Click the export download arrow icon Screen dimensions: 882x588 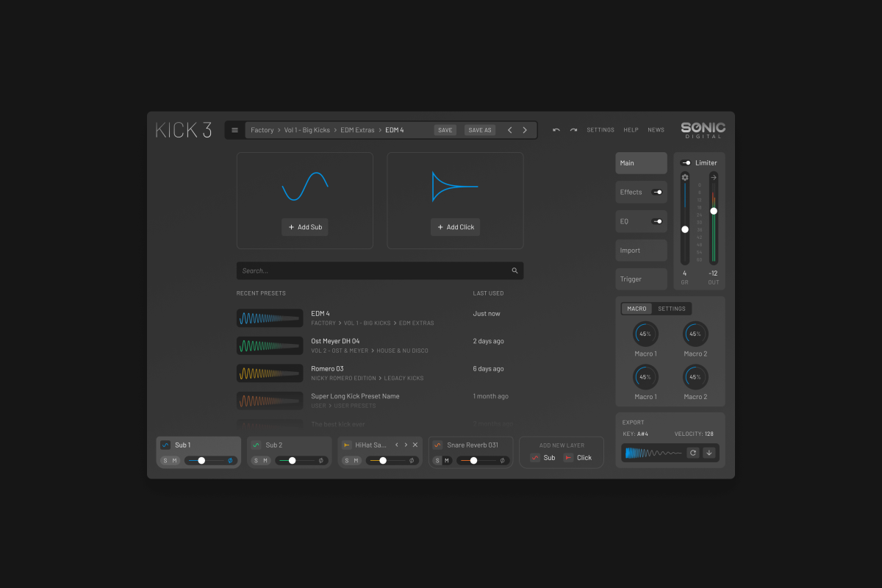point(709,453)
